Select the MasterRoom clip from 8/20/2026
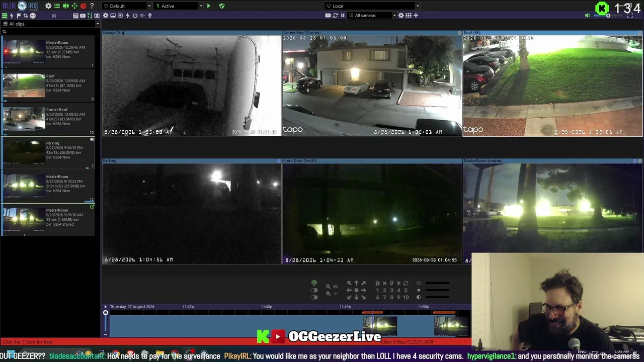Viewport: 644px width, 362px height. [x=48, y=219]
